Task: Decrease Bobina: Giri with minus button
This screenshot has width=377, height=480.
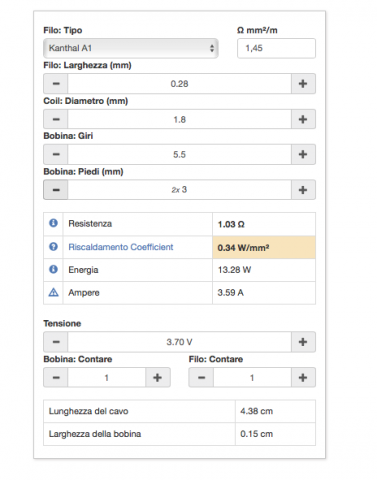Action: (56, 154)
